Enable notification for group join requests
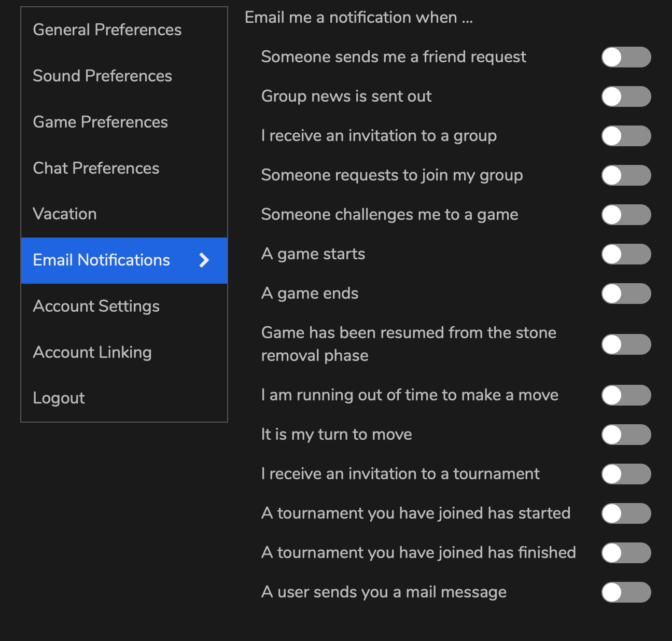The width and height of the screenshot is (672, 641). pos(626,175)
